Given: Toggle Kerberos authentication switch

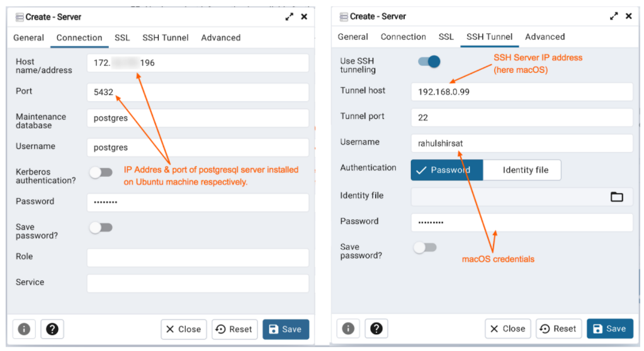Looking at the screenshot, I should (x=101, y=173).
